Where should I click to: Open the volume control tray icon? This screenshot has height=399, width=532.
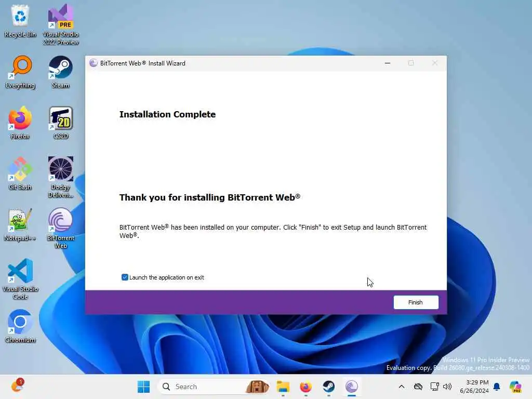tap(447, 387)
